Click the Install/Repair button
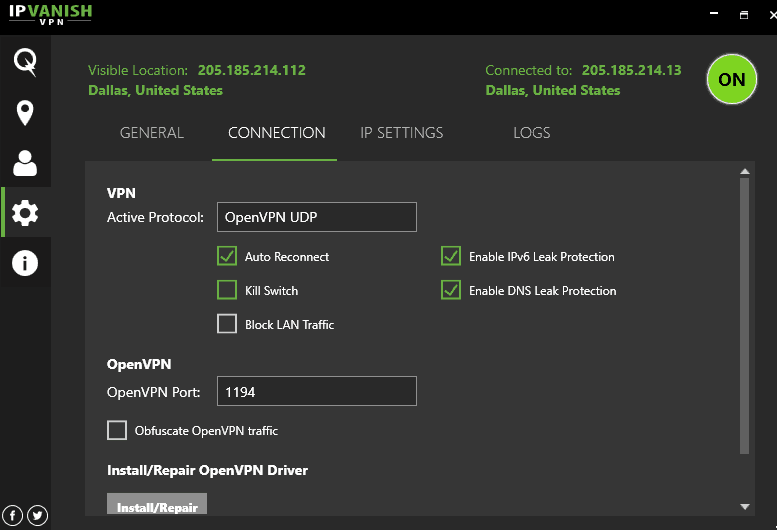The width and height of the screenshot is (777, 530). pyautogui.click(x=157, y=504)
